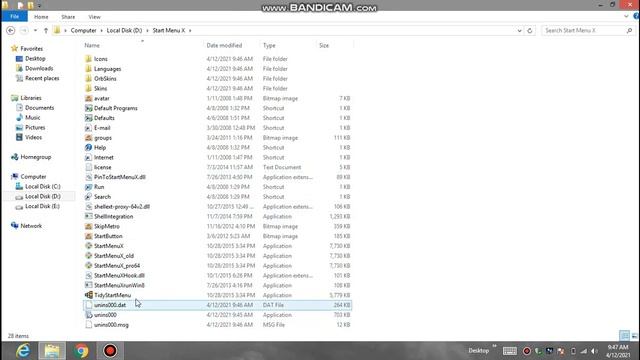This screenshot has height=360, width=640.
Task: Select Homegroup in navigation pane
Action: (36, 157)
